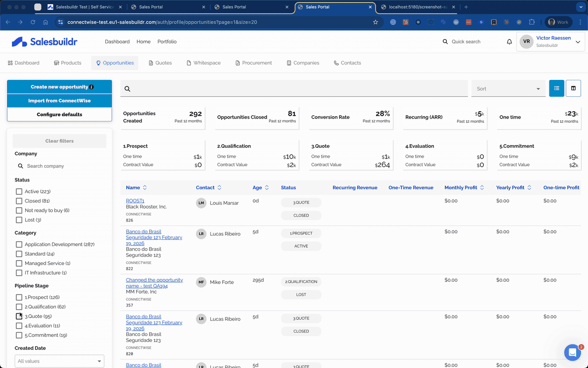
Task: Close the Salesbuildr Test browser tab
Action: (121, 7)
